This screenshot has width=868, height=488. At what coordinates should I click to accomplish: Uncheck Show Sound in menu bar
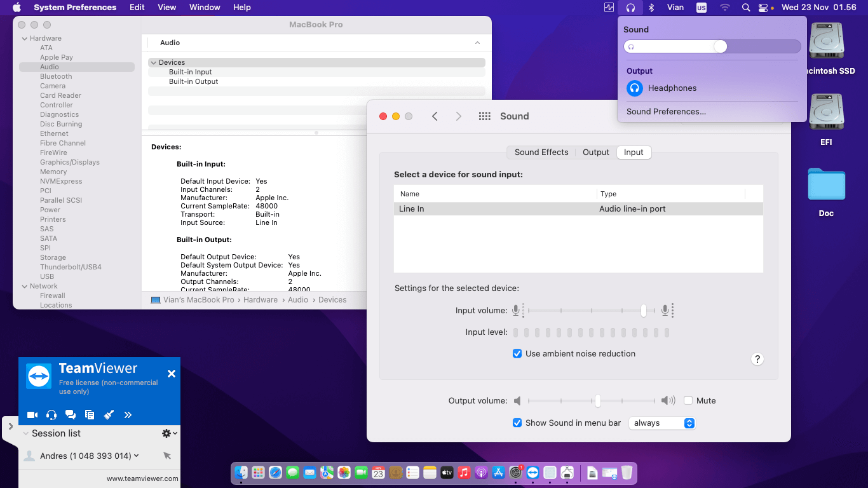coord(517,423)
